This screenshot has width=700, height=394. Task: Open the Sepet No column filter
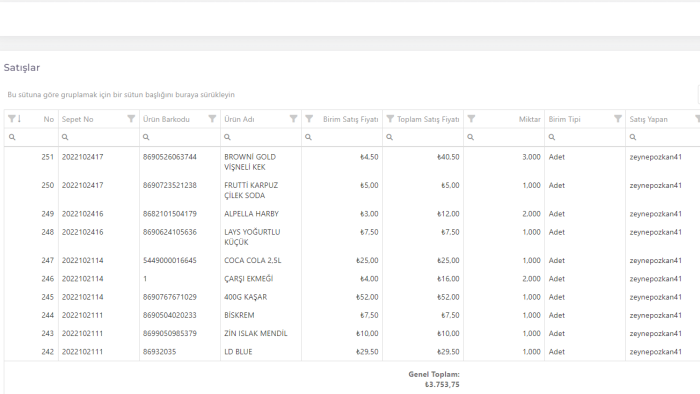[131, 119]
